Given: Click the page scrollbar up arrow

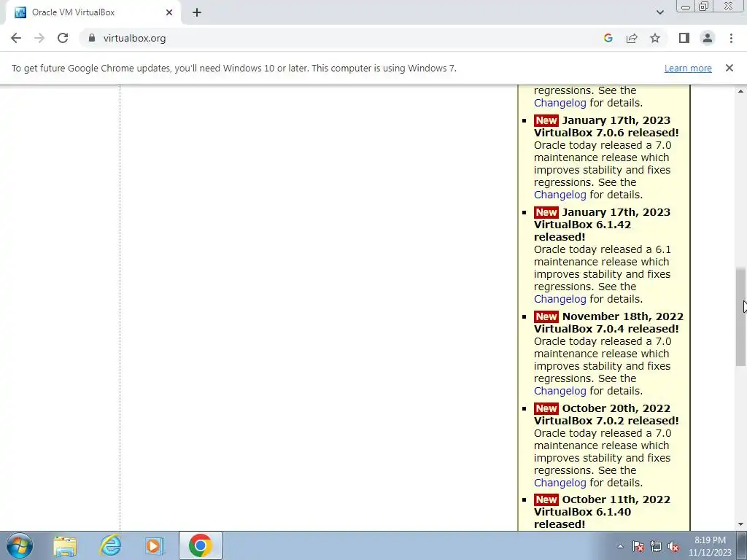Looking at the screenshot, I should pyautogui.click(x=741, y=91).
